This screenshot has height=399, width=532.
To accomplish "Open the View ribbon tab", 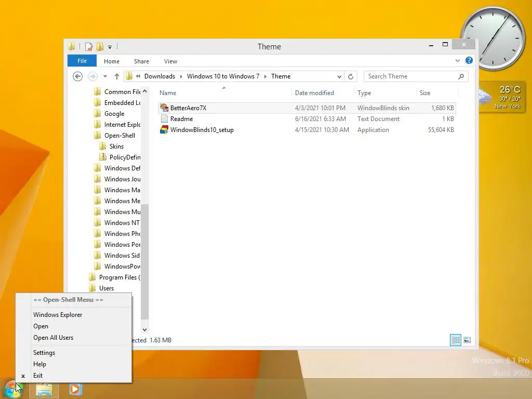I will tap(170, 61).
